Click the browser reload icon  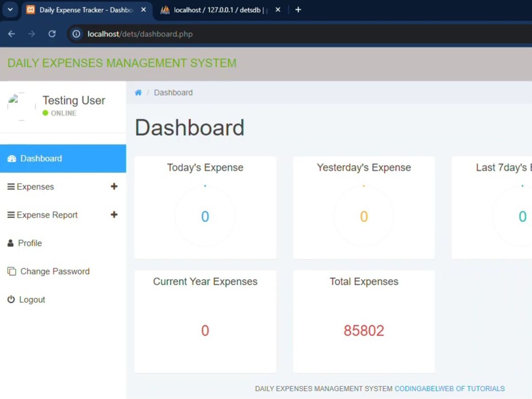(52, 34)
